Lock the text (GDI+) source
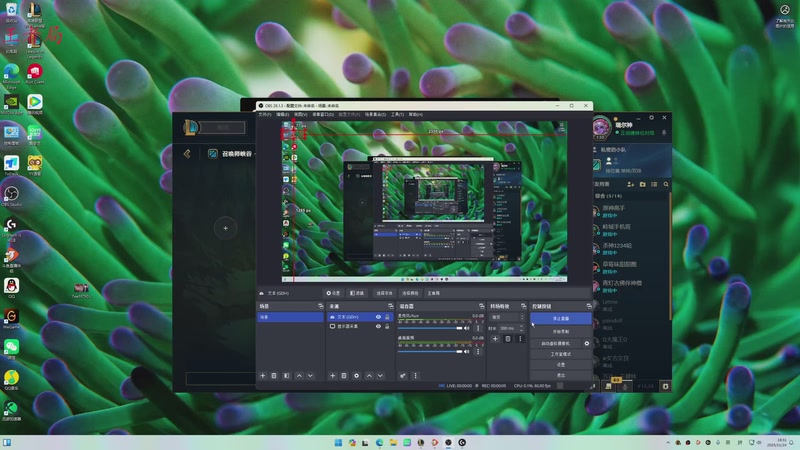 [387, 317]
